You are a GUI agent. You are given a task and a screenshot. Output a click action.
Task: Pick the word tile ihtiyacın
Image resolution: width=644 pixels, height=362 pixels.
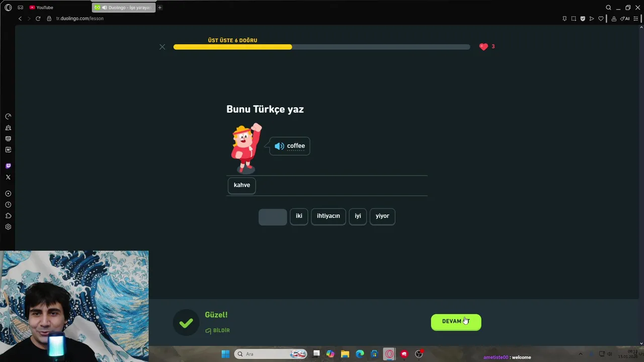pyautogui.click(x=329, y=216)
